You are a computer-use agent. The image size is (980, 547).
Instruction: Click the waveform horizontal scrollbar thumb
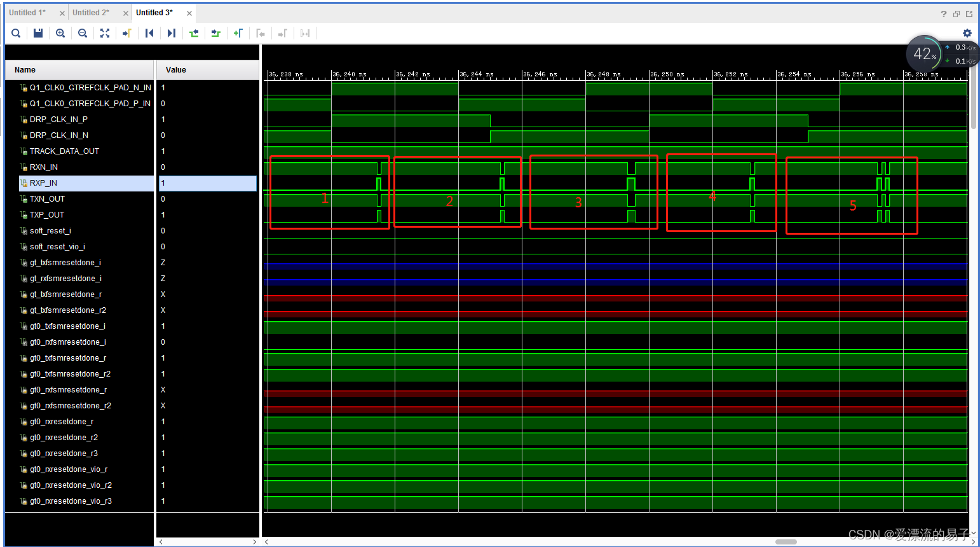(x=786, y=542)
